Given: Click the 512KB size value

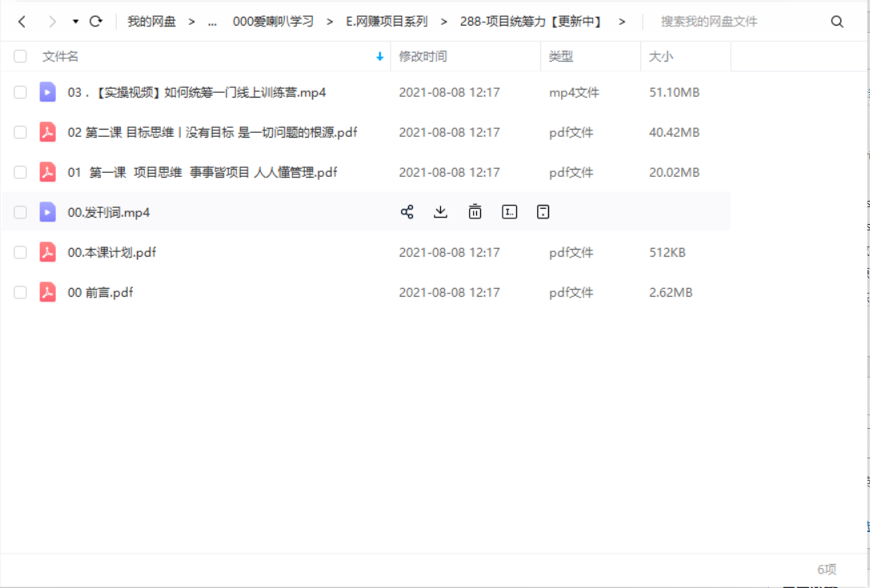Looking at the screenshot, I should click(x=668, y=252).
